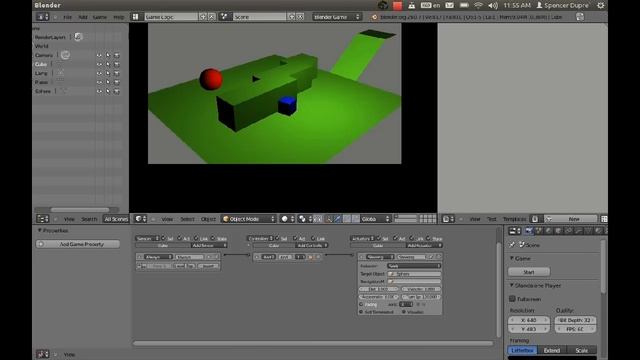
Task: Click the New text button
Action: [574, 219]
